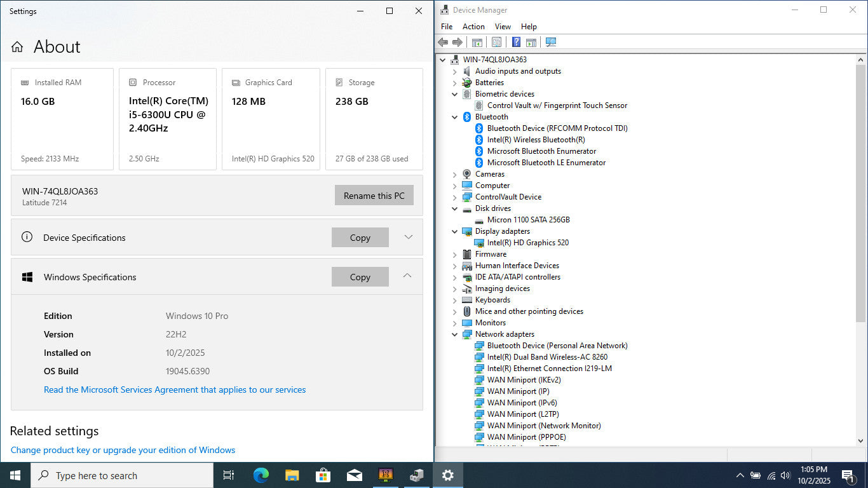Click Show/Hide Console Tree toolbar icon
Image resolution: width=868 pixels, height=488 pixels.
pos(477,42)
